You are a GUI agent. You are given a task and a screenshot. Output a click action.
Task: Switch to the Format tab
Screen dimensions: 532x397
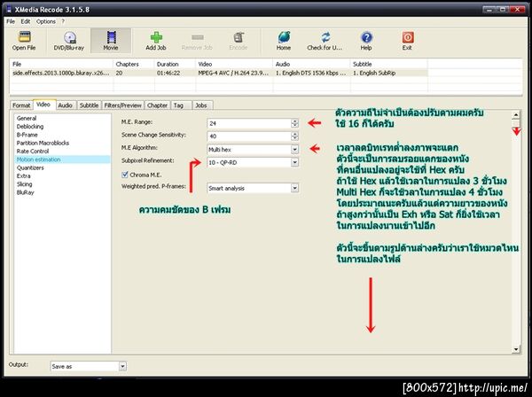click(x=21, y=105)
